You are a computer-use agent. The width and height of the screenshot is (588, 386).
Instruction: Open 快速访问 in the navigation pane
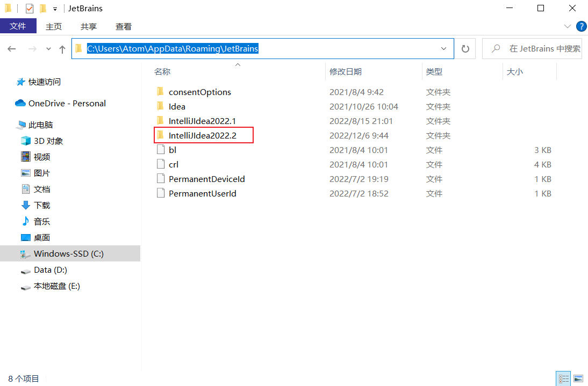click(44, 82)
